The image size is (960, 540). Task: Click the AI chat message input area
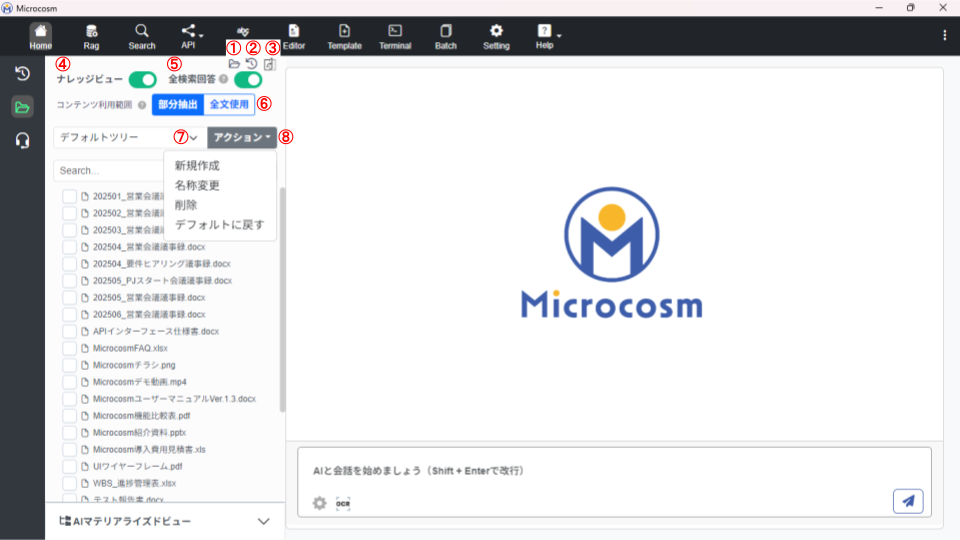[x=615, y=470]
